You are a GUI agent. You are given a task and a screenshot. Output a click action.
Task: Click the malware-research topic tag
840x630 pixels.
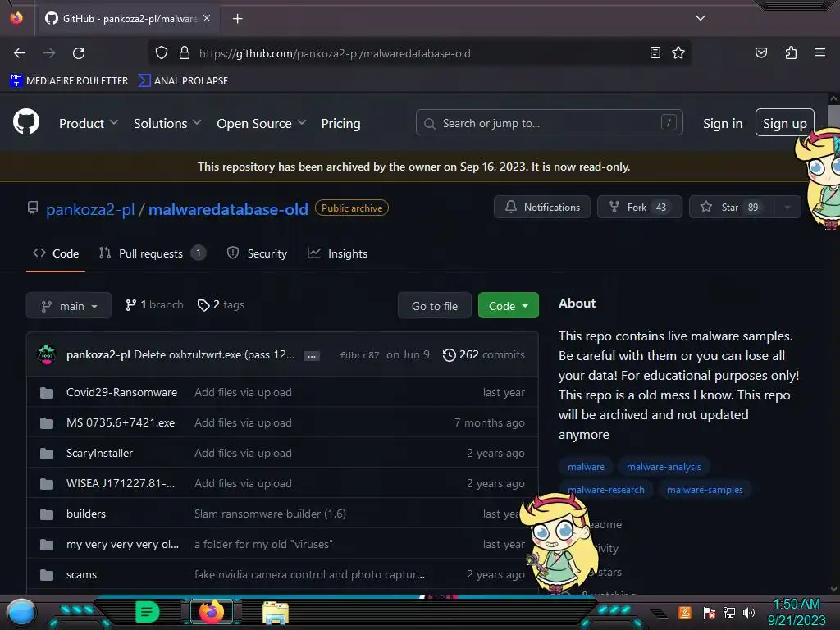click(606, 490)
